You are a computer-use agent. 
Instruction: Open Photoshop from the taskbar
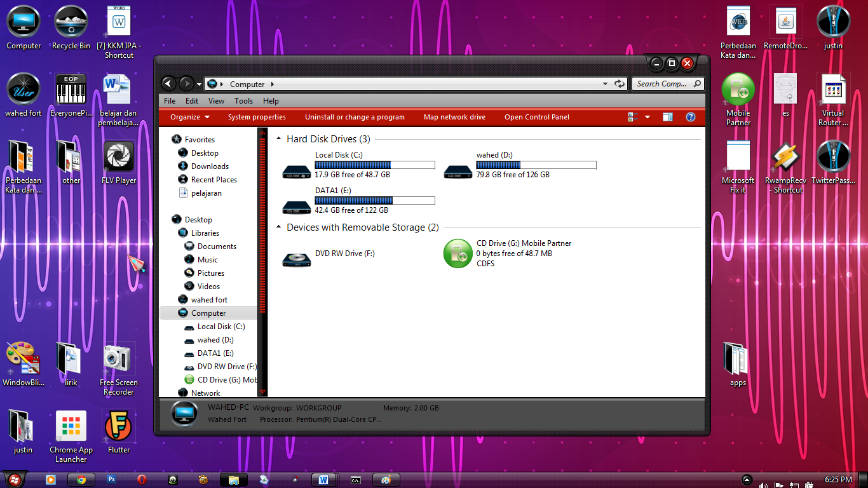tap(111, 480)
